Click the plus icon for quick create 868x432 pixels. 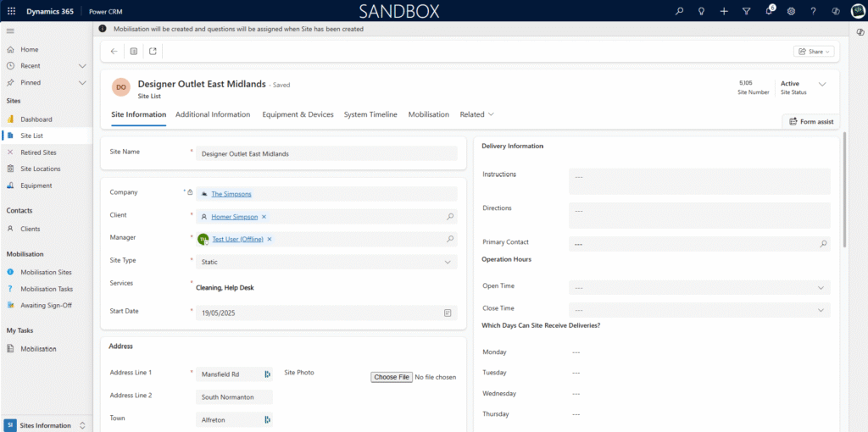[x=724, y=11]
